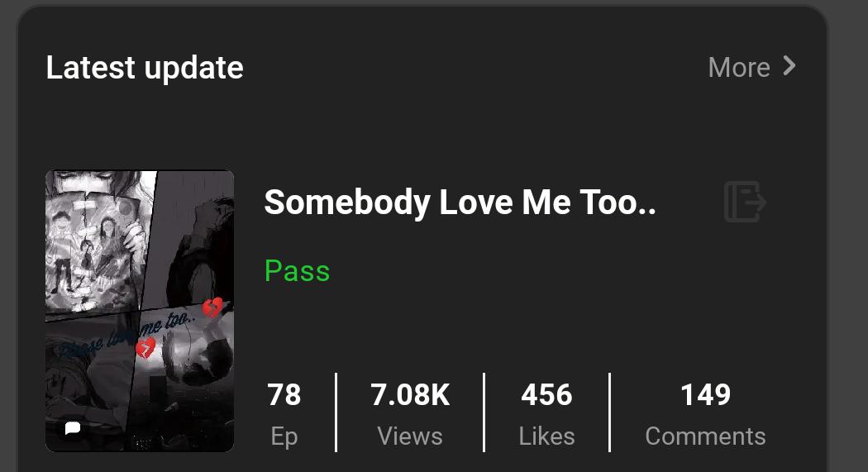Click the 78 episode count
The image size is (868, 472).
[284, 395]
